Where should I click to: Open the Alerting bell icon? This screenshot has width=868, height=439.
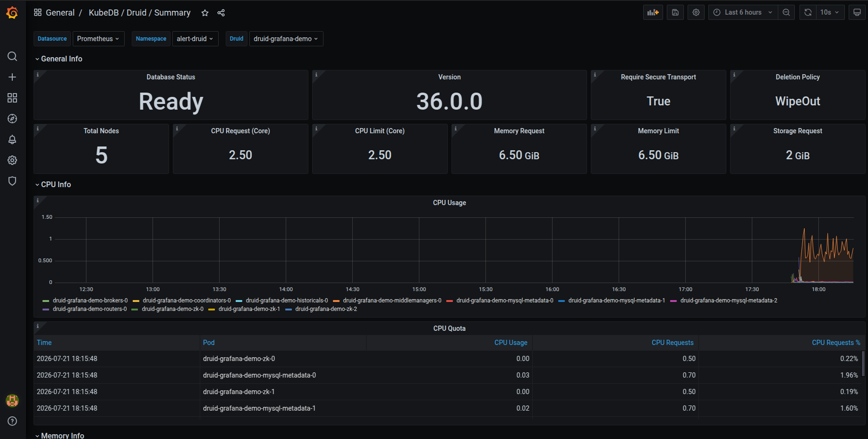(x=12, y=139)
